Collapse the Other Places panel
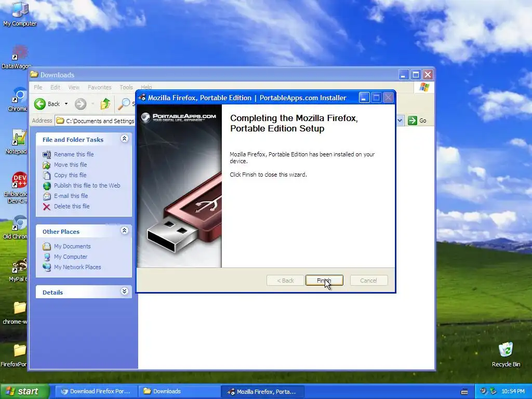 click(x=125, y=231)
